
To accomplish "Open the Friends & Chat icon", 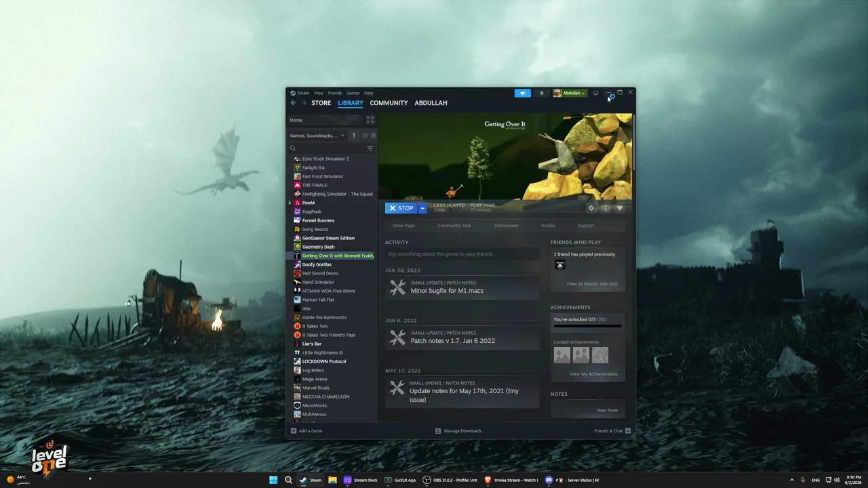I will 628,430.
